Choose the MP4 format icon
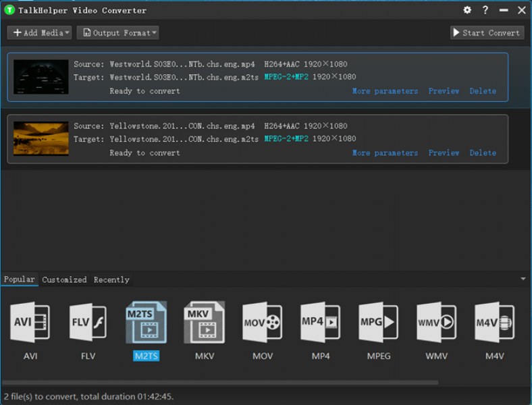Viewport: 532px width, 405px height. tap(320, 323)
